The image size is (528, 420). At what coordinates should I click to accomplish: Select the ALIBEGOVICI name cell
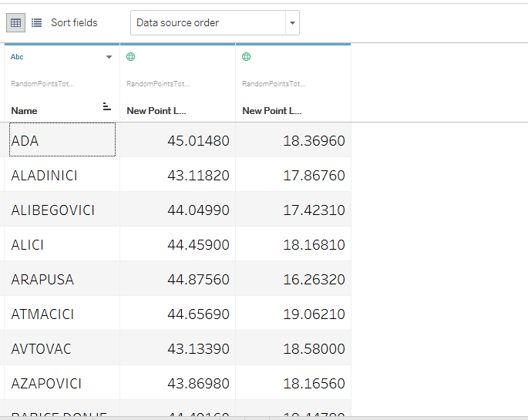coord(62,210)
